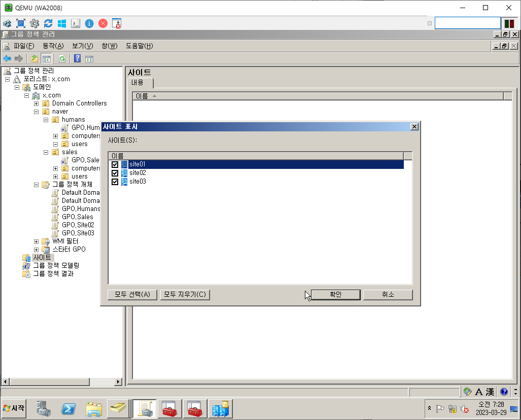The height and width of the screenshot is (420, 521).
Task: Click the QEMU screen disconnect icon
Action: coord(117,23)
